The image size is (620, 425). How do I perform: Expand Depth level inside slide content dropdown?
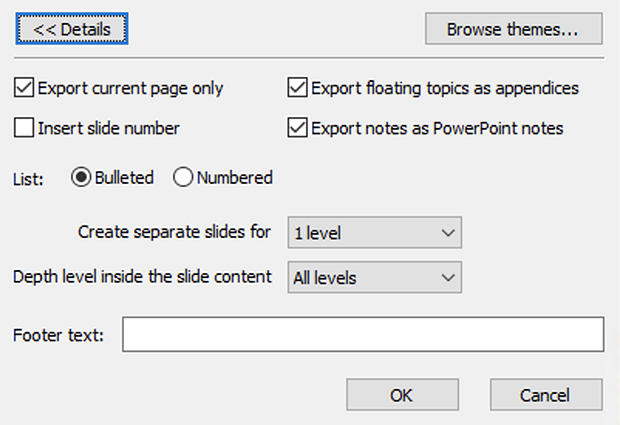(x=374, y=277)
